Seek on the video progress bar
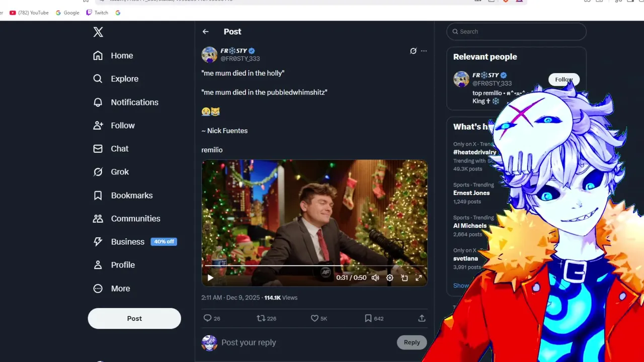Image resolution: width=644 pixels, height=362 pixels. point(314,265)
